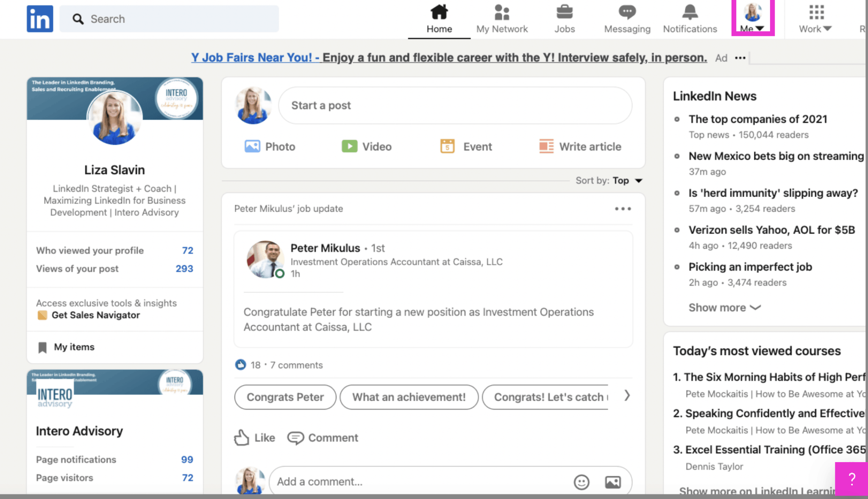
Task: Click the LinkedIn logo icon
Action: pyautogui.click(x=39, y=19)
